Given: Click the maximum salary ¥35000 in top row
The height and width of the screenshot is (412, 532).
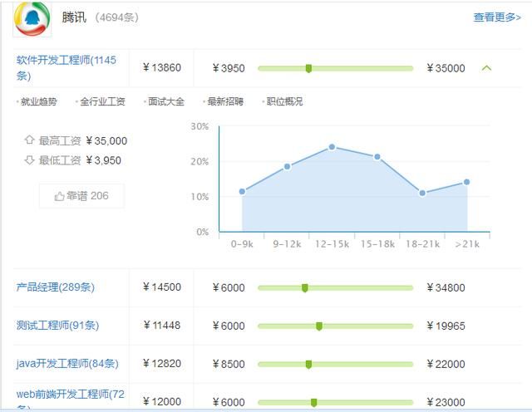Looking at the screenshot, I should [x=446, y=68].
